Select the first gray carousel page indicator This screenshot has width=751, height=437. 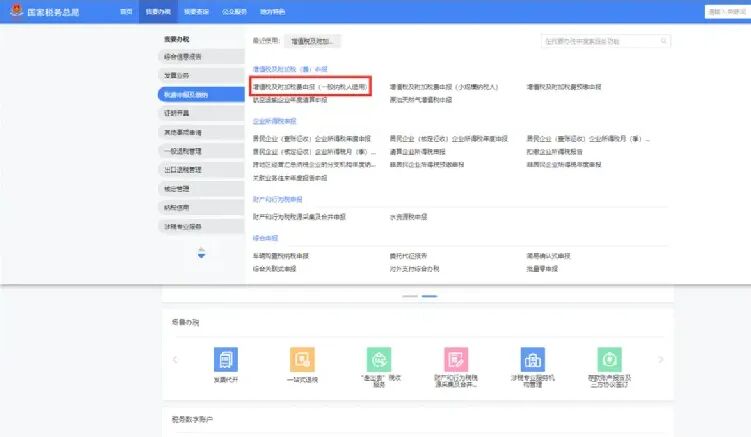click(x=410, y=296)
